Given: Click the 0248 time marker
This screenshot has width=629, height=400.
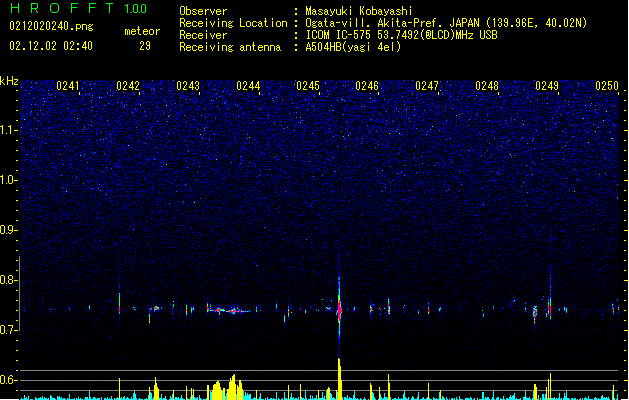Looking at the screenshot, I should [x=487, y=86].
